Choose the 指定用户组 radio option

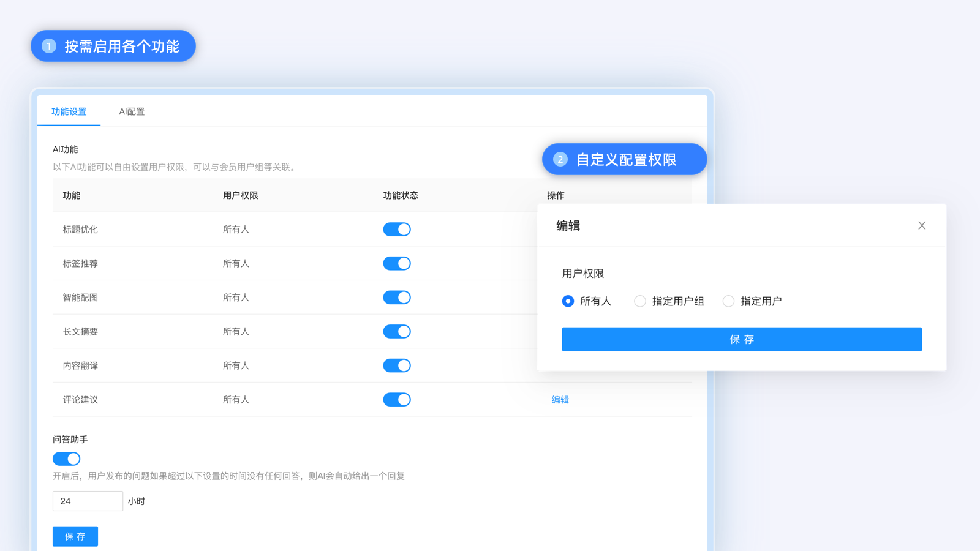669,301
